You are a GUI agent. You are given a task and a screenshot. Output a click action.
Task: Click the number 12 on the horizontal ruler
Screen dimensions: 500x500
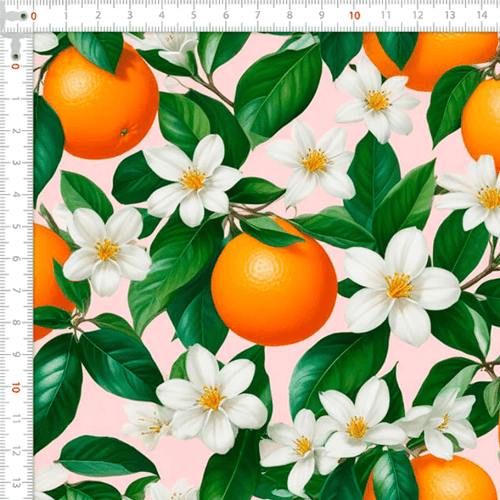coord(418,15)
